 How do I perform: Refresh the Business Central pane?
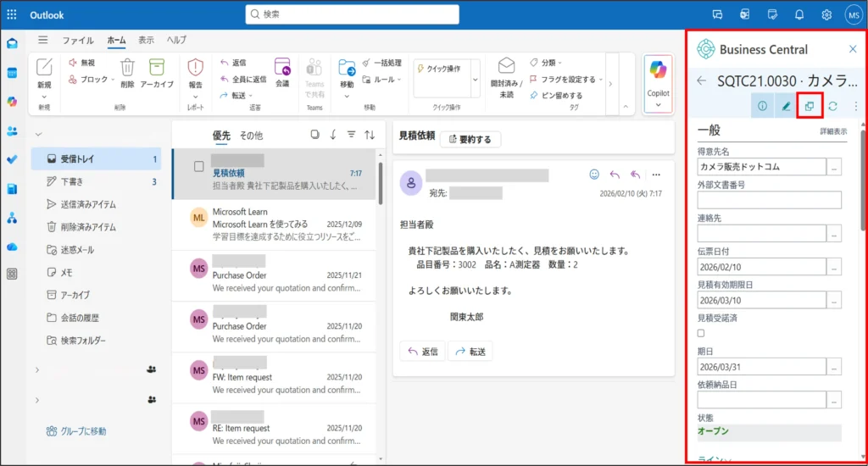point(833,106)
